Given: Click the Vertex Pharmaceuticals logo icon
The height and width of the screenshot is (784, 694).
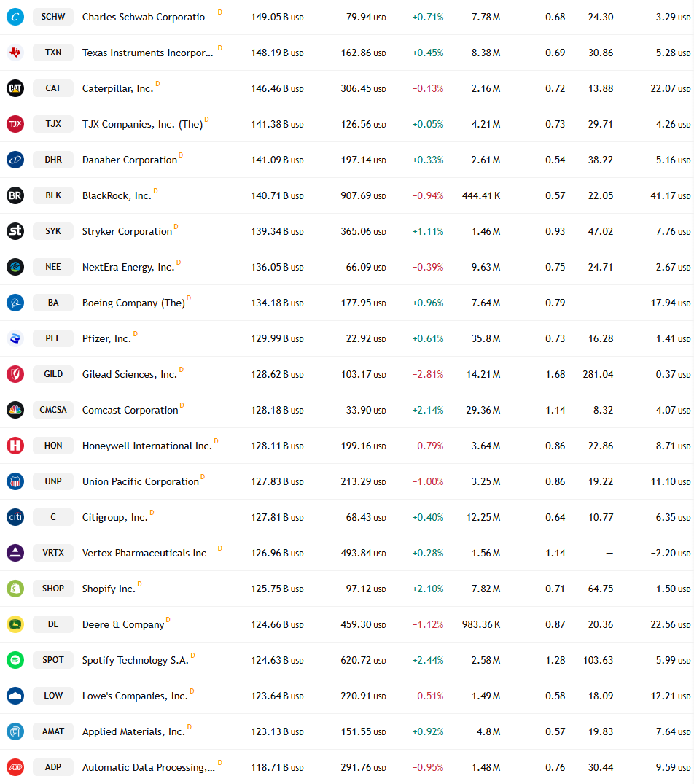Looking at the screenshot, I should coord(15,553).
